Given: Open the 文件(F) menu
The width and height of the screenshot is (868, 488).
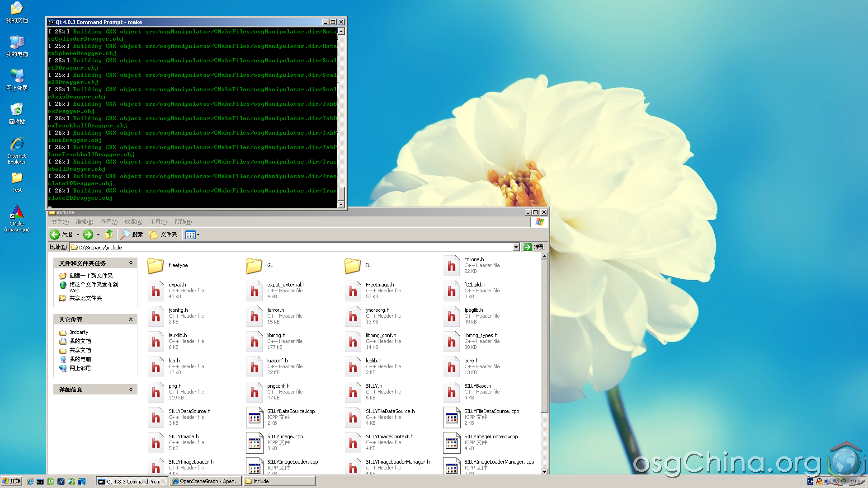Looking at the screenshot, I should 60,222.
